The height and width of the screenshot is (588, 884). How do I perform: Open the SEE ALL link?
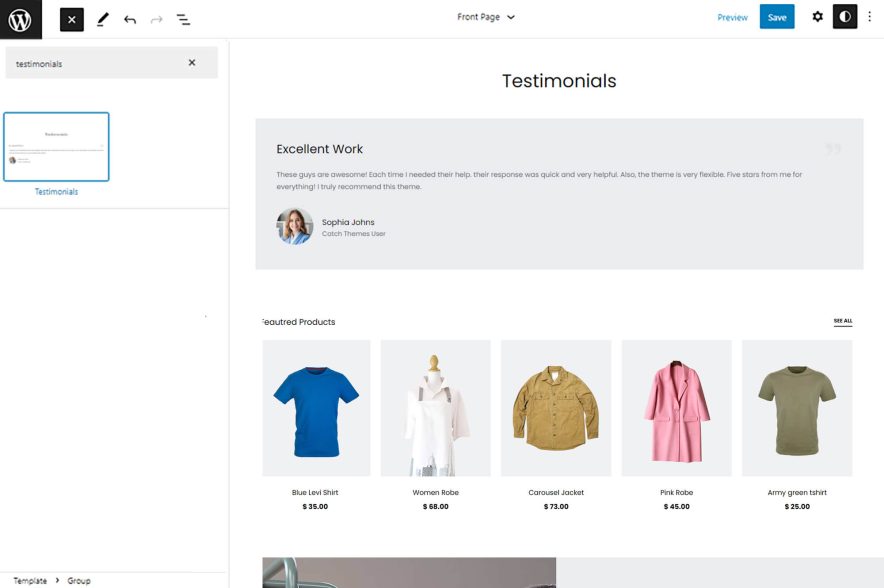[x=842, y=320]
